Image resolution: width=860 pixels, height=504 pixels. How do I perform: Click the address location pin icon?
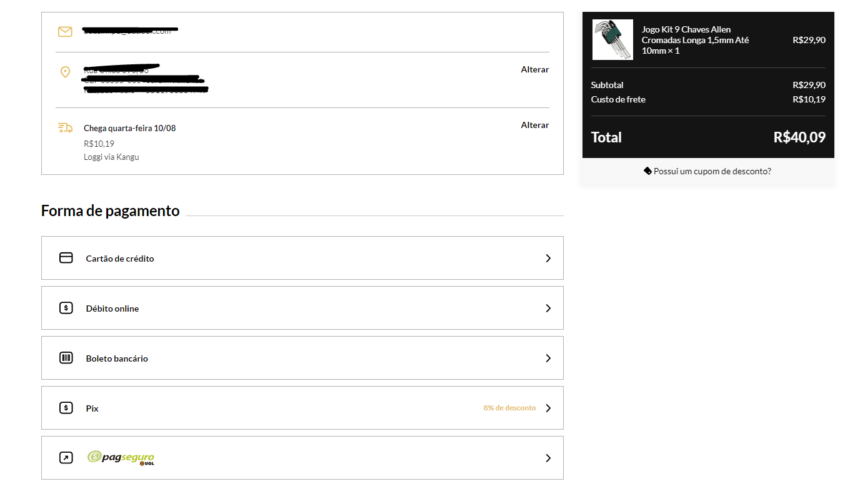[65, 72]
